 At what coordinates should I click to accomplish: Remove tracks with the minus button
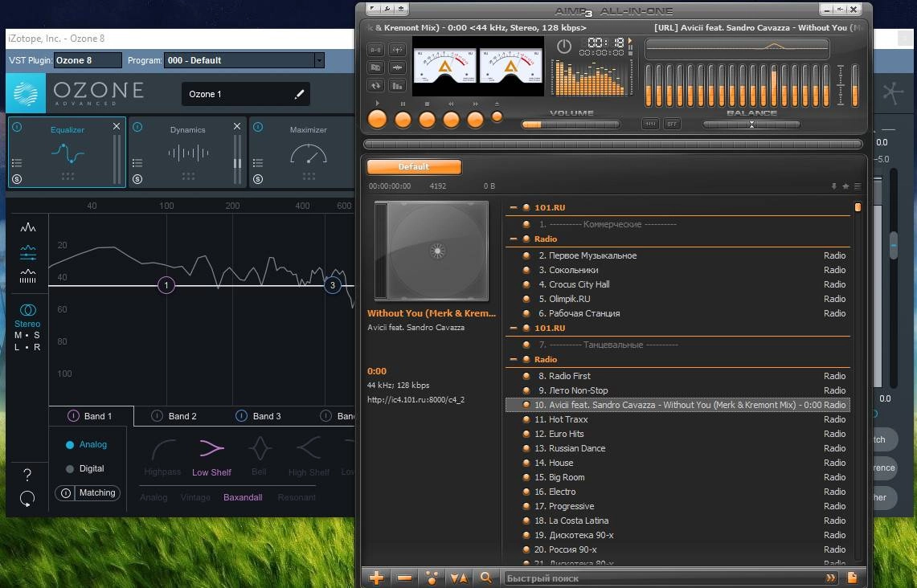404,578
